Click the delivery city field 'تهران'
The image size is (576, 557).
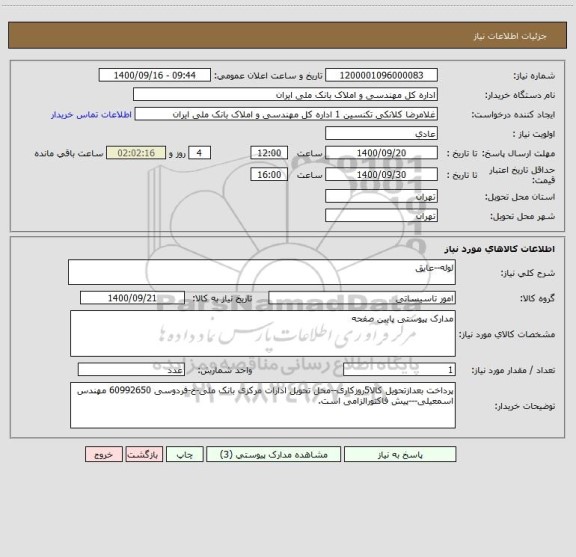pos(381,216)
